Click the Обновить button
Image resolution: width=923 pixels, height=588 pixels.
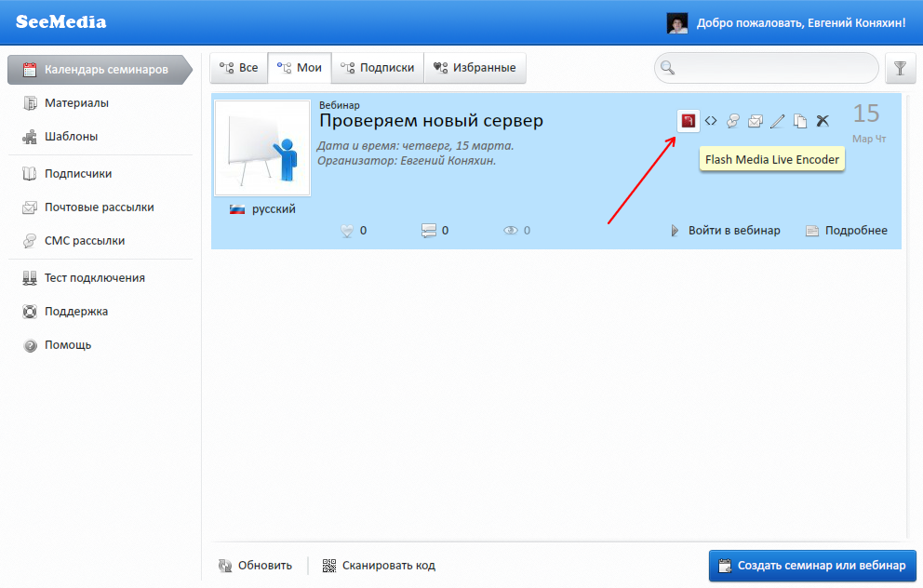point(256,566)
